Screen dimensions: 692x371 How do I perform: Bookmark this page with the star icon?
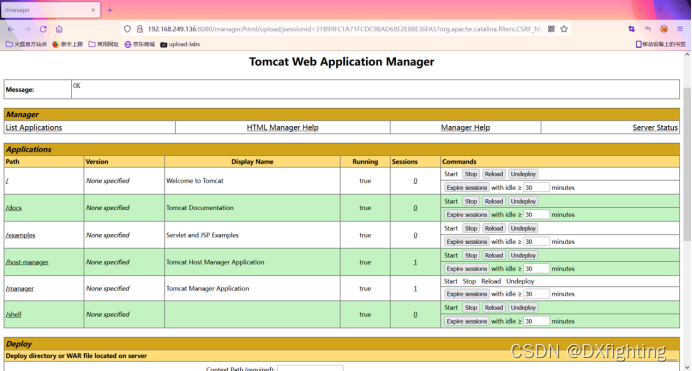coord(564,29)
